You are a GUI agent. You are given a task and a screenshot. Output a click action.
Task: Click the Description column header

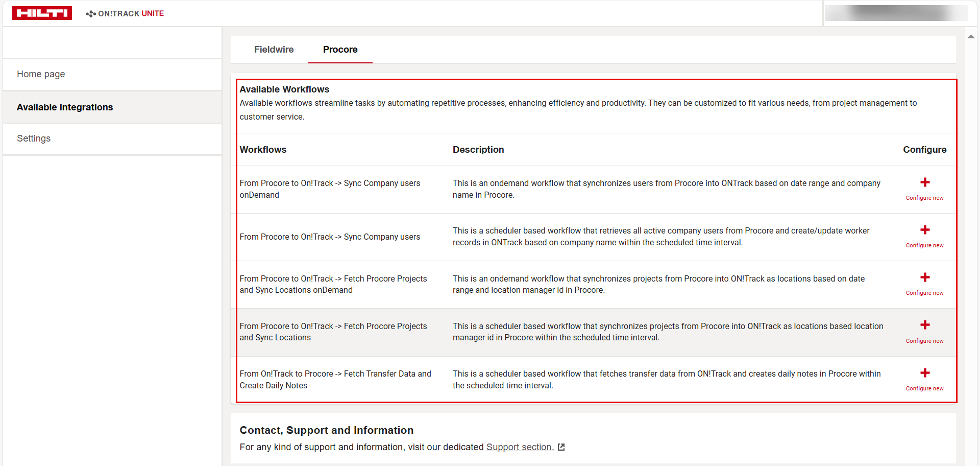pyautogui.click(x=478, y=150)
